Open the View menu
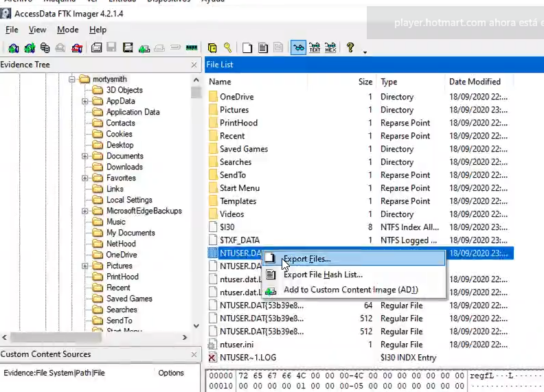 point(37,30)
